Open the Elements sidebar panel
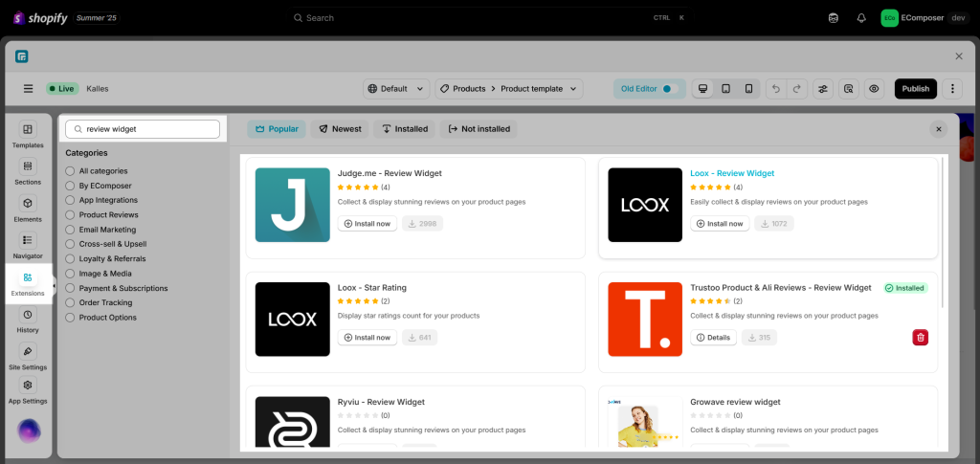Image resolution: width=980 pixels, height=464 pixels. (x=28, y=209)
